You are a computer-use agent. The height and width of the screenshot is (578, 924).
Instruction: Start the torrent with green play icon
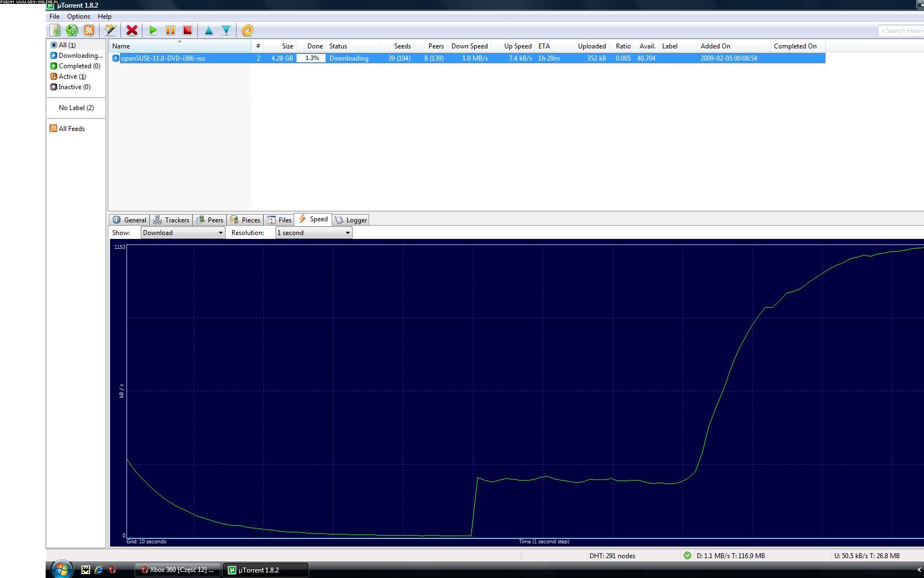pos(153,31)
